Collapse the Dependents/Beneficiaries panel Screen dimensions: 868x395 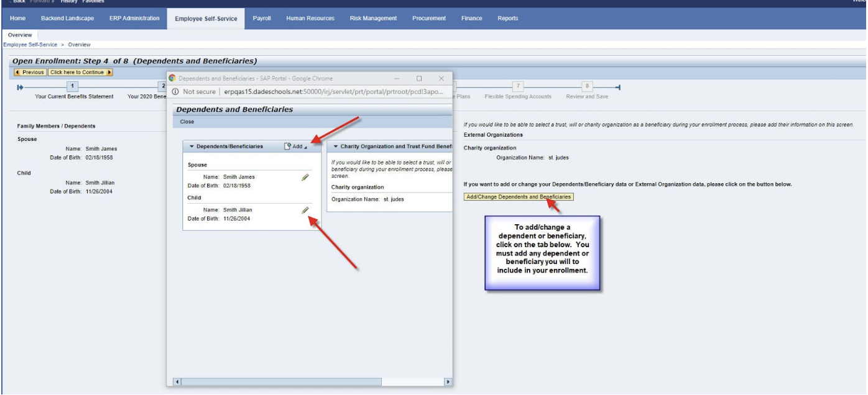[x=192, y=147]
